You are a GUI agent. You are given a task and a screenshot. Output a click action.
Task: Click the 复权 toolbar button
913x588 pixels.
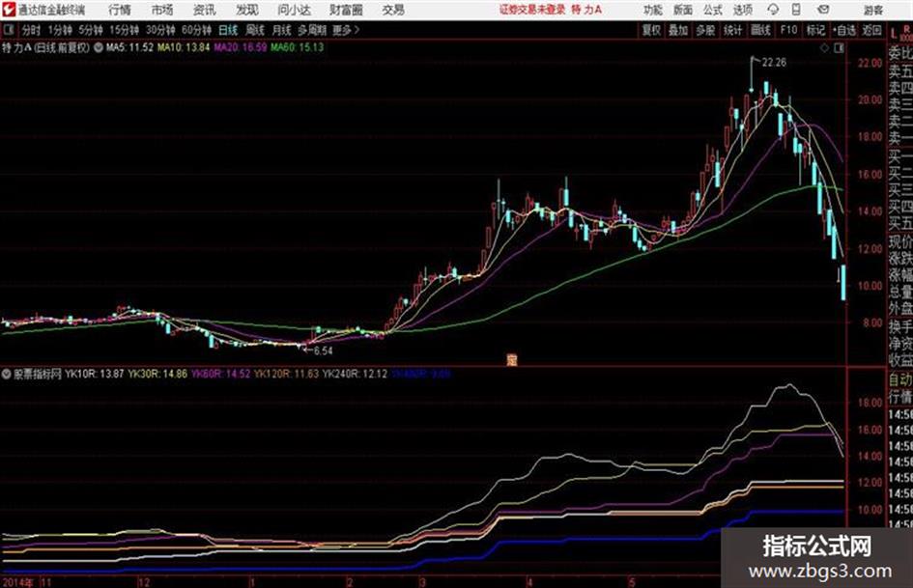[x=651, y=30]
